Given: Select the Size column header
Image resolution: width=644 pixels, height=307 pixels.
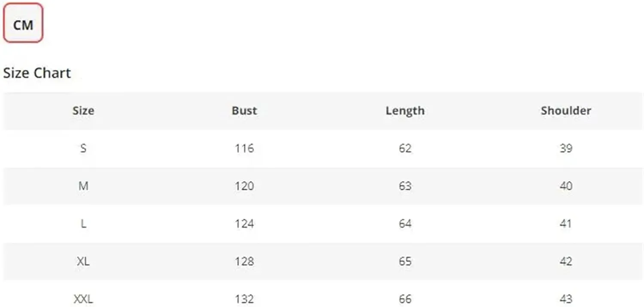Looking at the screenshot, I should (83, 110).
